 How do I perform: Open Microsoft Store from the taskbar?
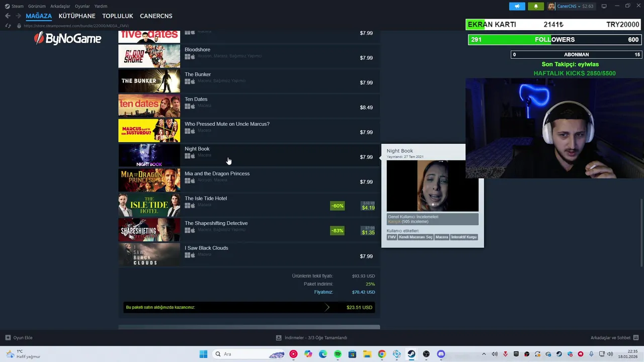click(352, 354)
